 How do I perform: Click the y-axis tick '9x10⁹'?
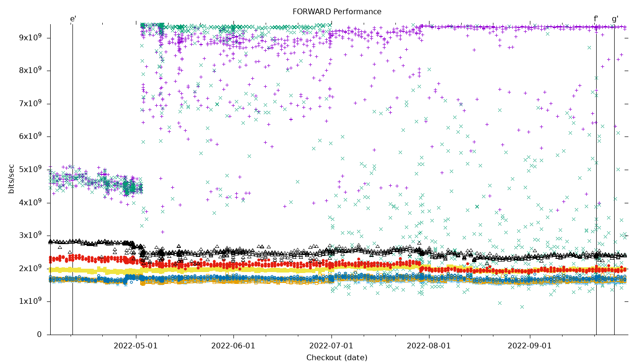click(x=30, y=37)
